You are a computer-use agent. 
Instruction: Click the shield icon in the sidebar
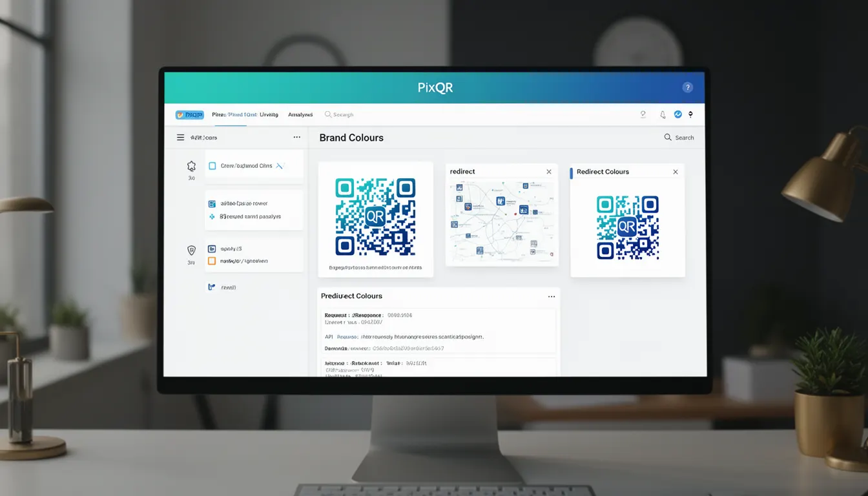click(x=191, y=250)
